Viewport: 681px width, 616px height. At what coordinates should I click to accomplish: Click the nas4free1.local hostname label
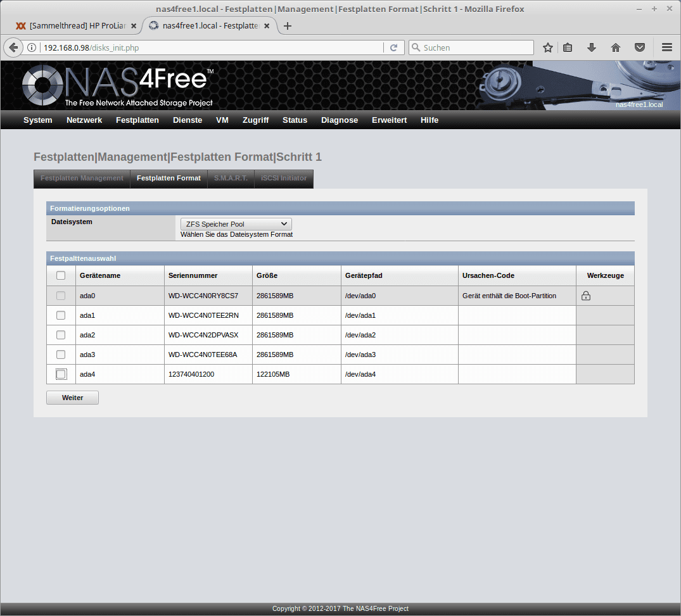coord(639,104)
